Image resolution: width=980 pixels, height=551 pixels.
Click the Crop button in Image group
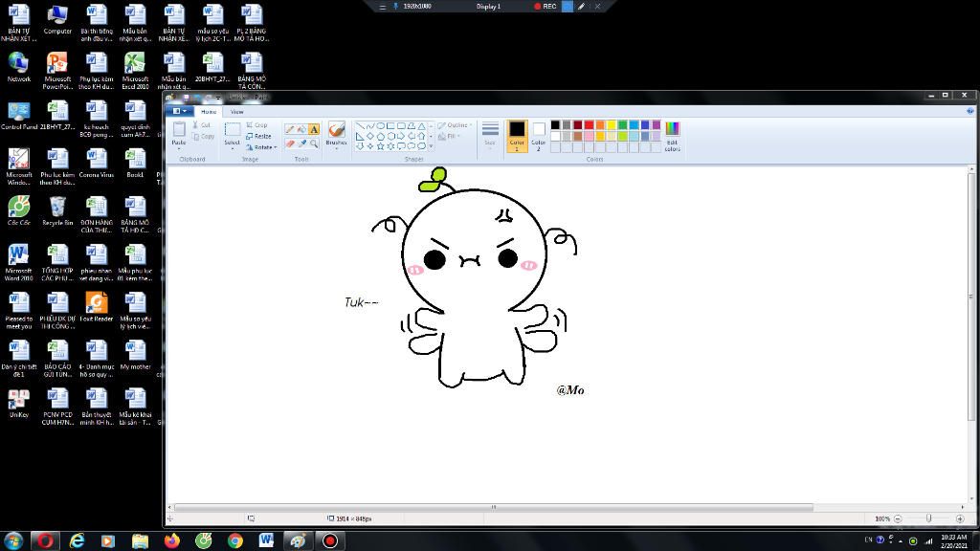[x=256, y=125]
